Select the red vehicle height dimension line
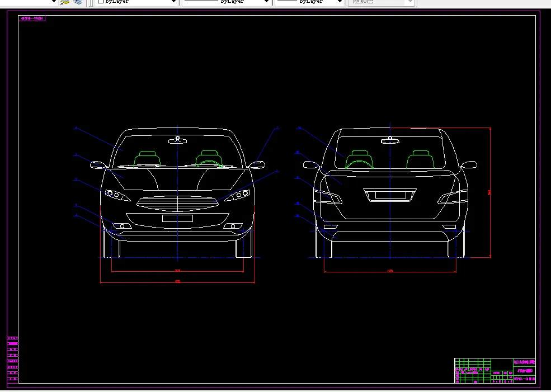 click(490, 192)
